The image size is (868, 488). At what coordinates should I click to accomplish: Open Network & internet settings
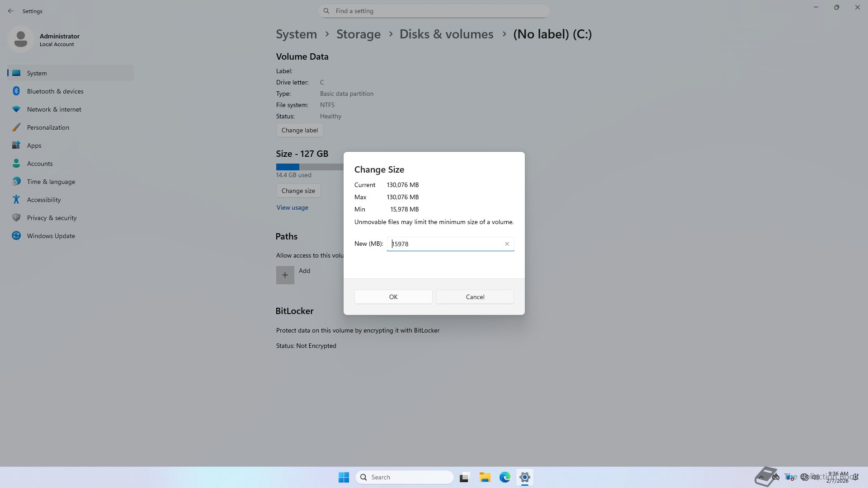[54, 109]
